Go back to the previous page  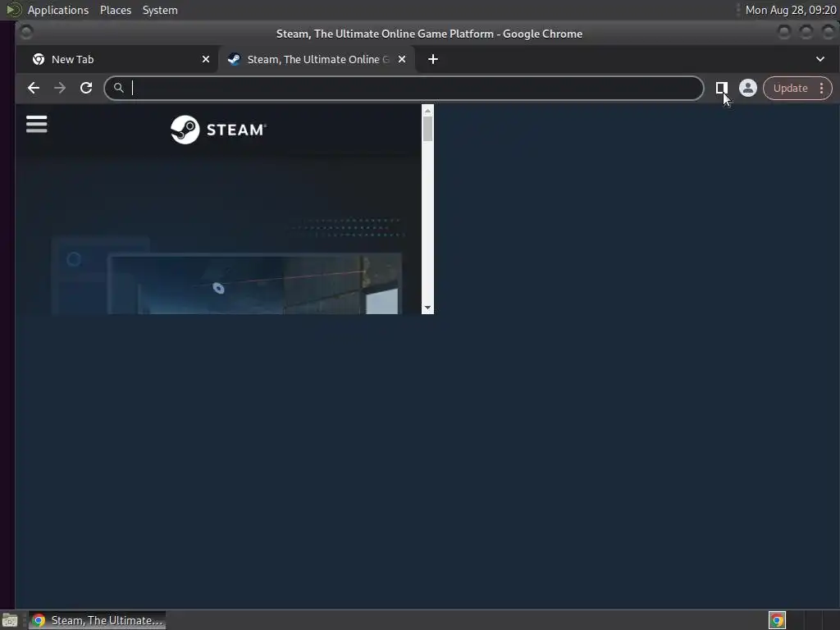(x=33, y=88)
